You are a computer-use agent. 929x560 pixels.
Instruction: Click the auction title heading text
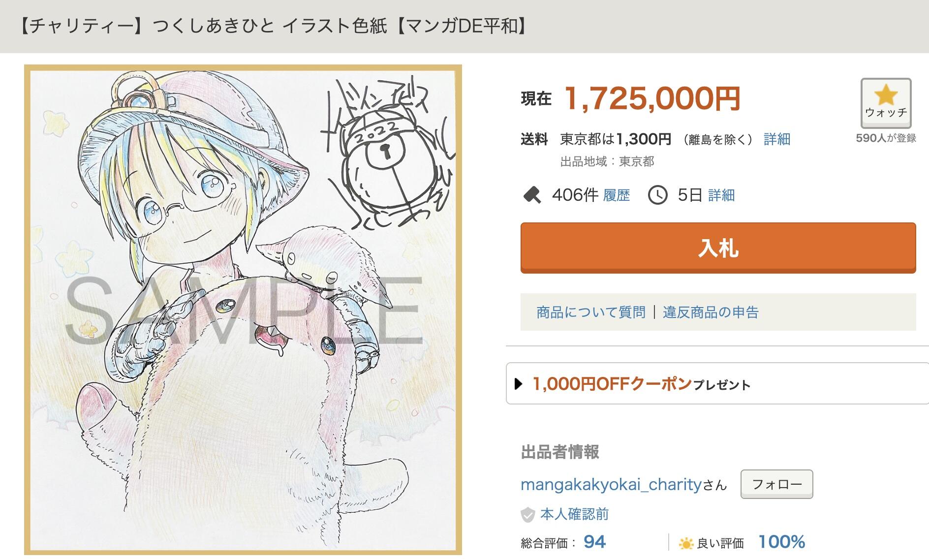click(273, 26)
